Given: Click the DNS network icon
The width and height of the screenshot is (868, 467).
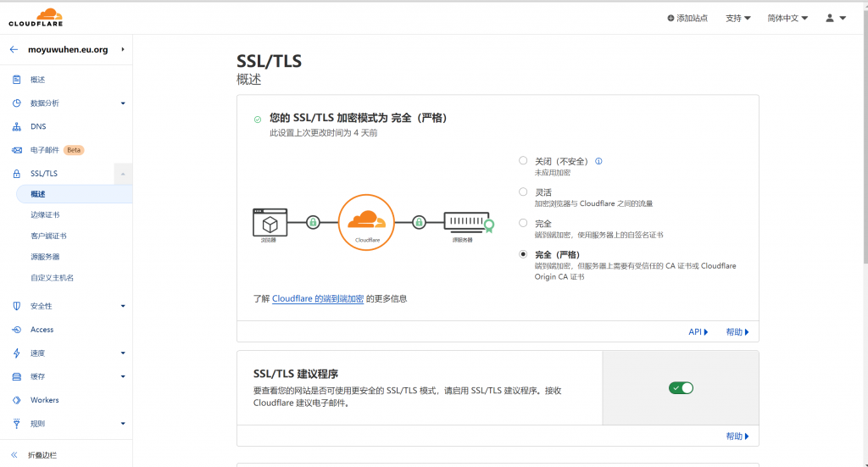Looking at the screenshot, I should click(17, 127).
